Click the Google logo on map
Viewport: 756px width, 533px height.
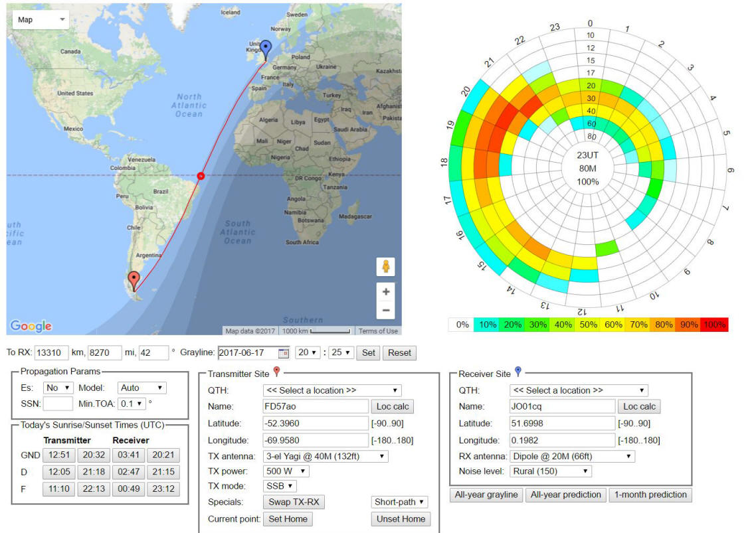coord(31,326)
